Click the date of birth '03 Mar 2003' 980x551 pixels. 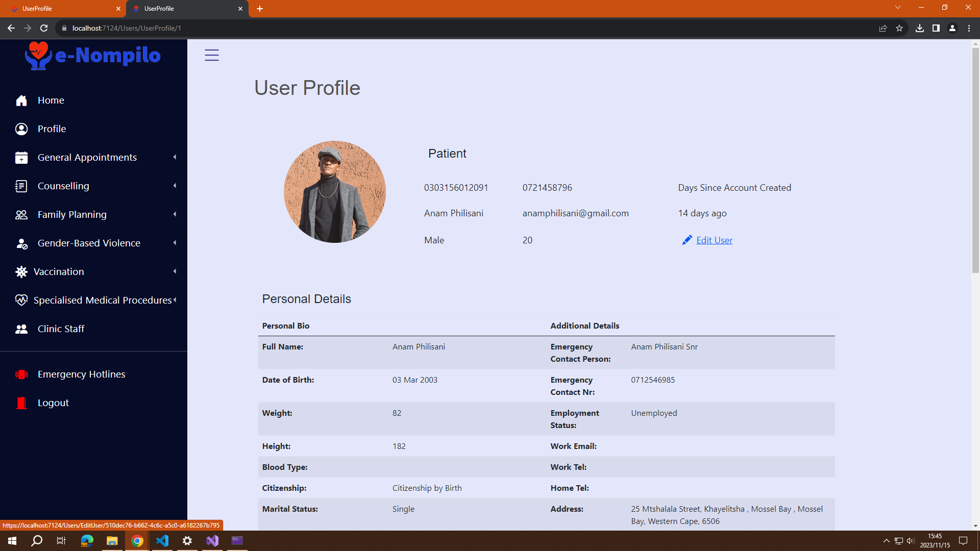pos(414,380)
